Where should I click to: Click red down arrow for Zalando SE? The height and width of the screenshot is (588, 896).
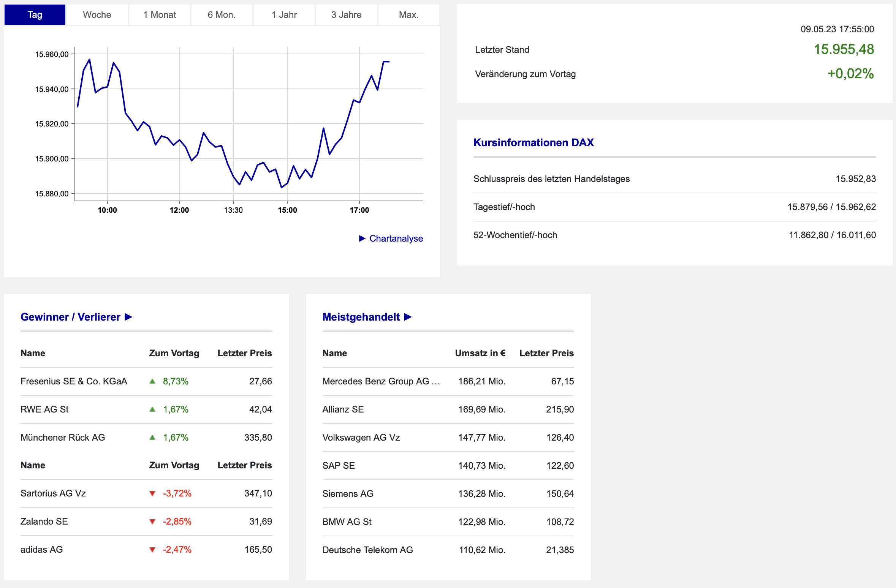coord(152,522)
